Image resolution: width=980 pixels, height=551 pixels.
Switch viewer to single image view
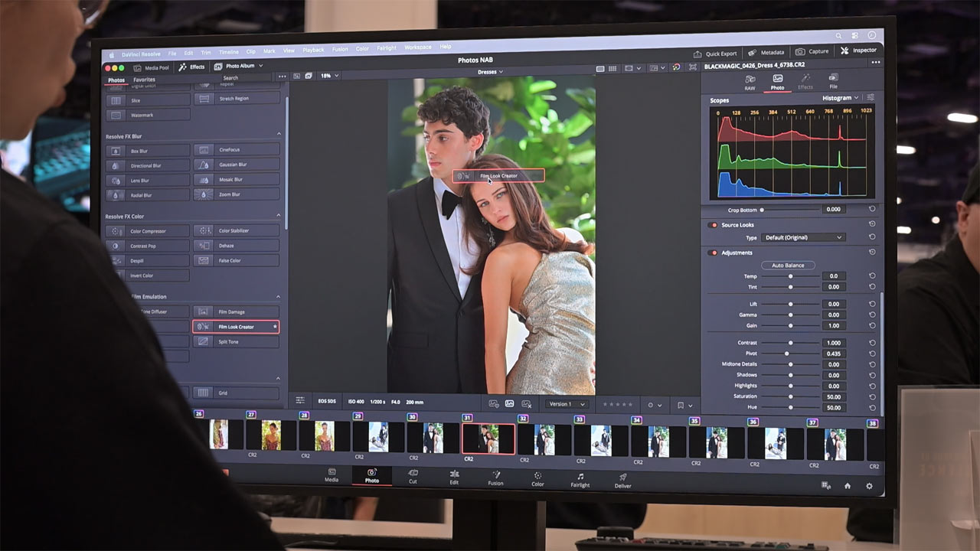[600, 68]
